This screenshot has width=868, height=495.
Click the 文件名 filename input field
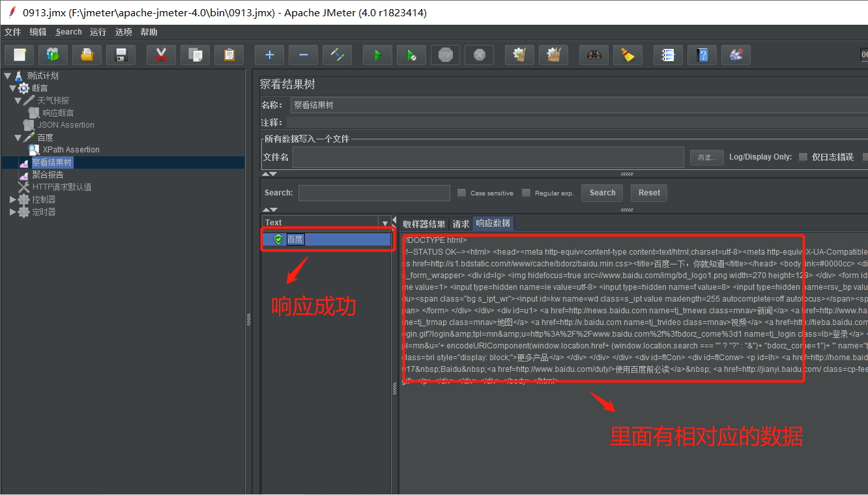[489, 157]
